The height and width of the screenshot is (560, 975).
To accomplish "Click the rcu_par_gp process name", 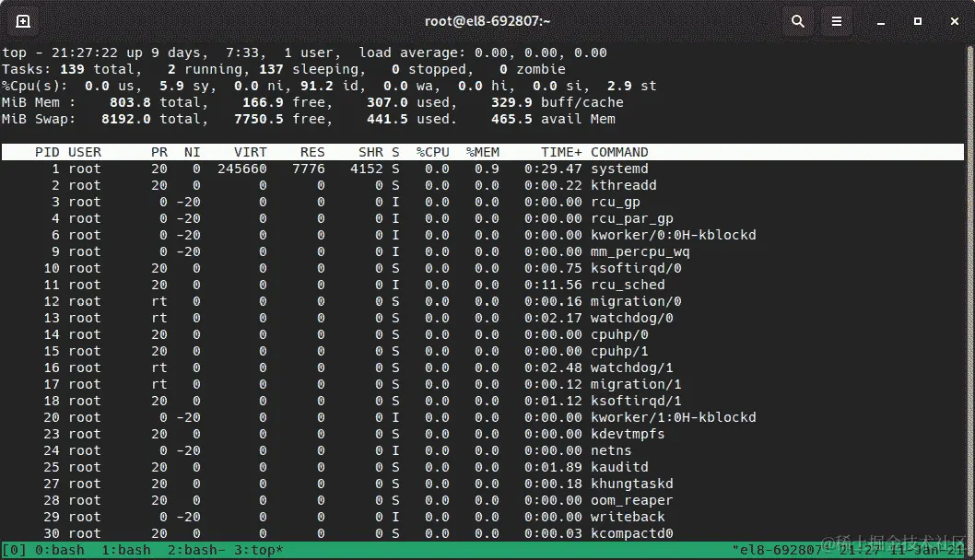I will click(632, 219).
